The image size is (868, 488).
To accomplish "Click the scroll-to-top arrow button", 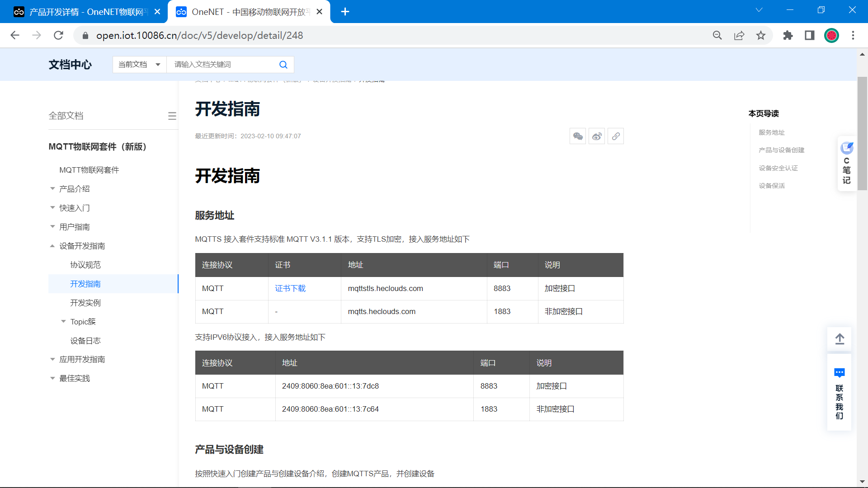I will click(x=840, y=339).
